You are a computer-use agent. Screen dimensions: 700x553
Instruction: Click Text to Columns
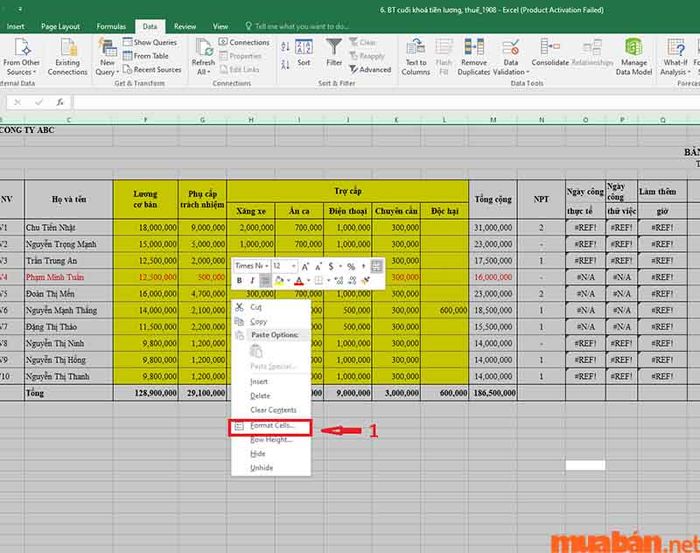point(416,57)
